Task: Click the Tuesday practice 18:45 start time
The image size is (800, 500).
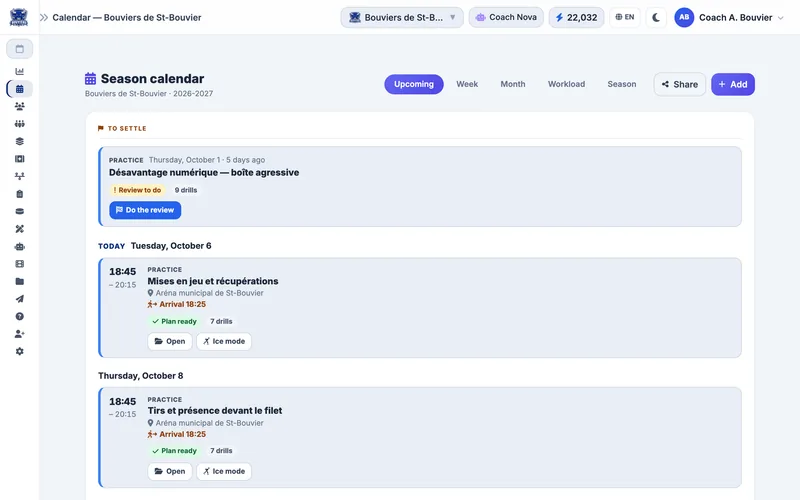Action: [122, 271]
